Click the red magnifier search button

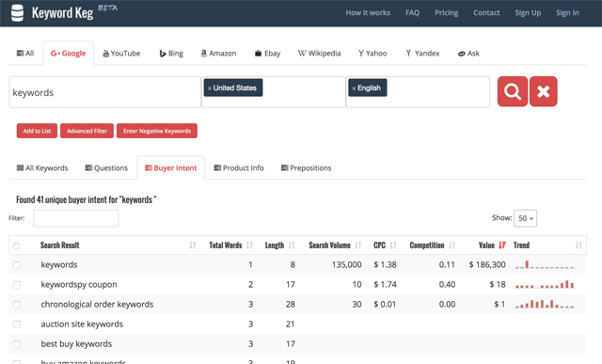513,91
